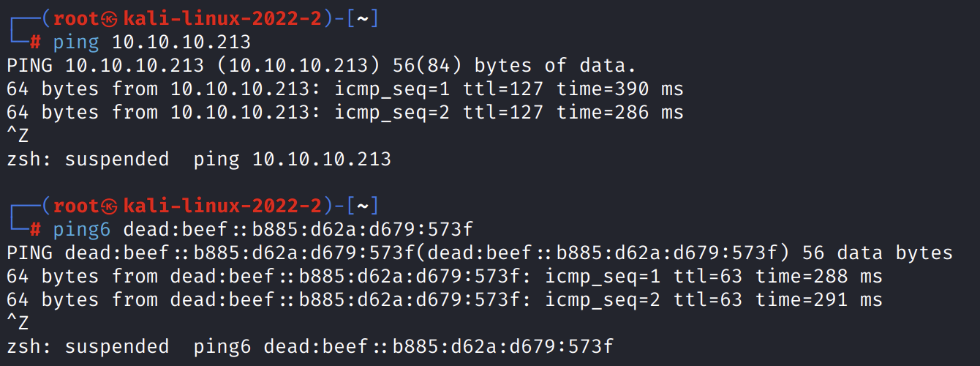
Task: Select "time=286 ms" in the IPv4 output
Action: click(x=620, y=113)
